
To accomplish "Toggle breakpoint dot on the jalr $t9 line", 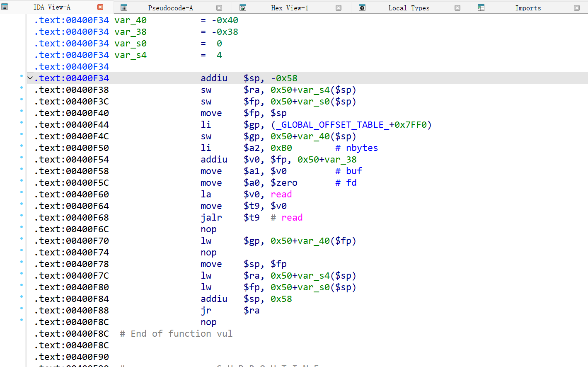I will coord(22,215).
